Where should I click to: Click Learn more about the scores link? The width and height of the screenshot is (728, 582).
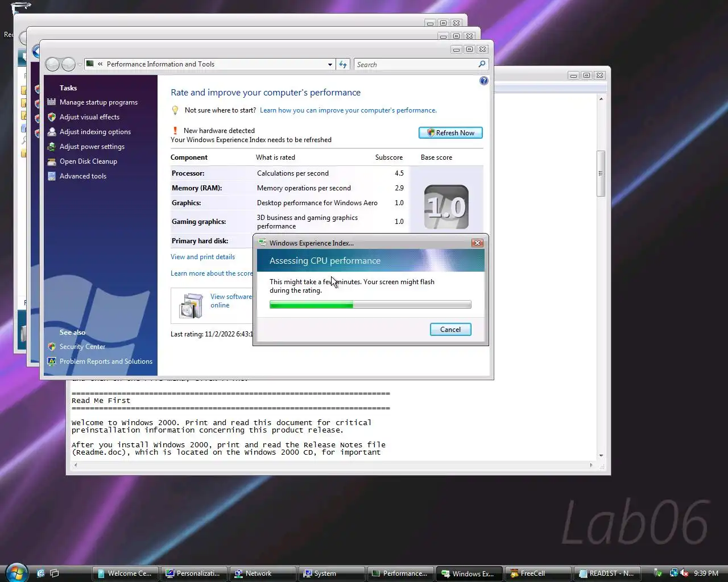[212, 273]
